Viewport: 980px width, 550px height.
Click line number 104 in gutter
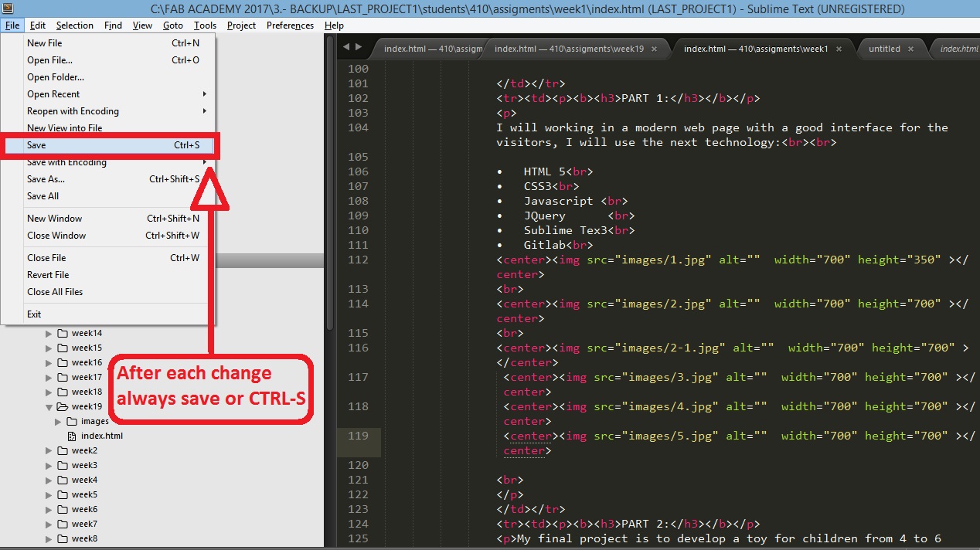pos(358,127)
